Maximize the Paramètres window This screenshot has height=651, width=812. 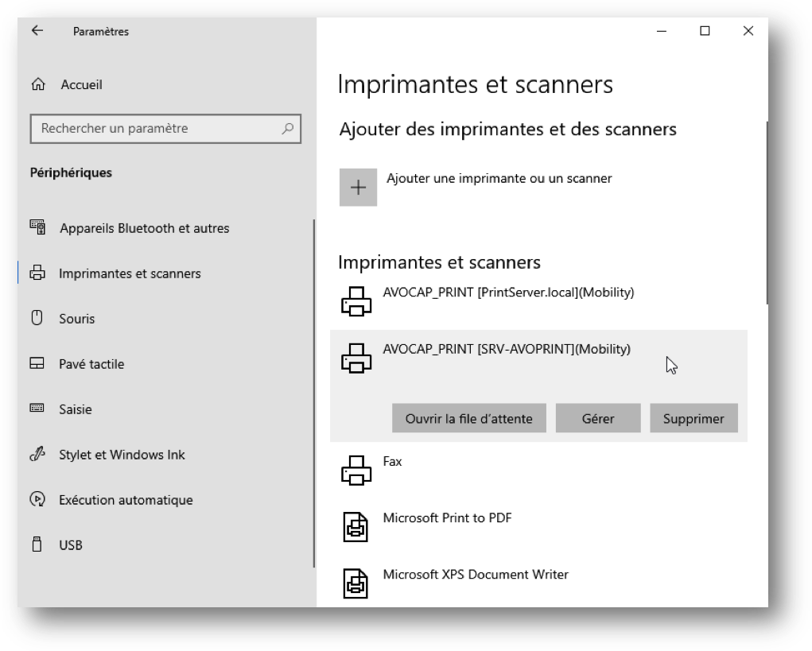(x=705, y=31)
